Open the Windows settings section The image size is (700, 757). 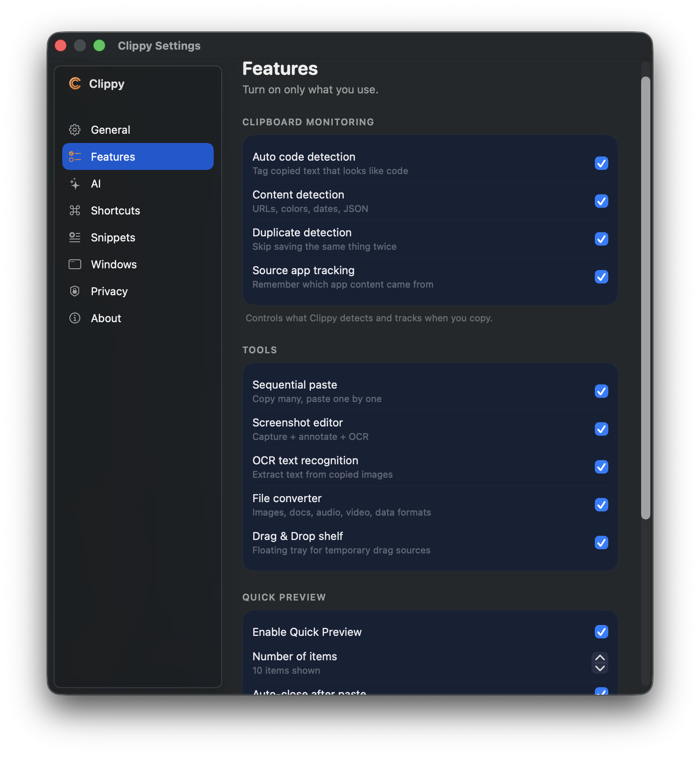(138, 264)
